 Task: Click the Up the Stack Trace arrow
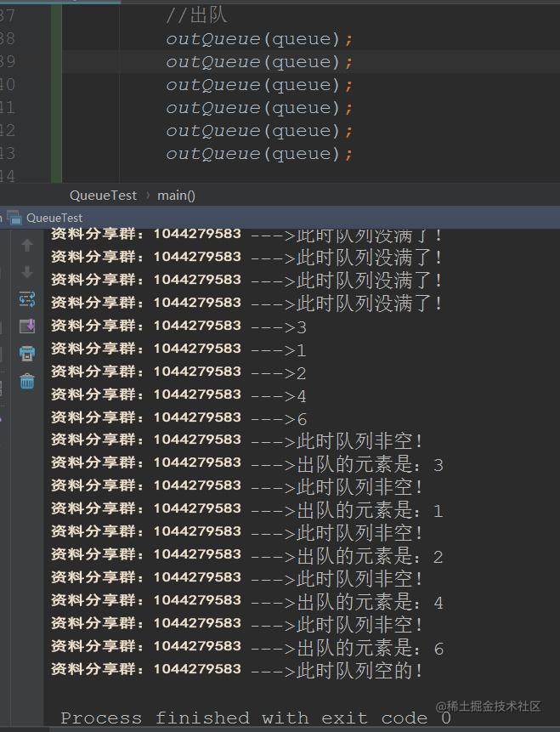(27, 245)
